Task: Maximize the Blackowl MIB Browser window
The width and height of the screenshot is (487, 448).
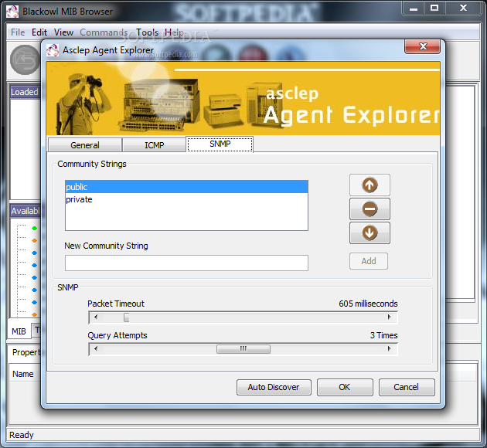Action: pyautogui.click(x=434, y=8)
